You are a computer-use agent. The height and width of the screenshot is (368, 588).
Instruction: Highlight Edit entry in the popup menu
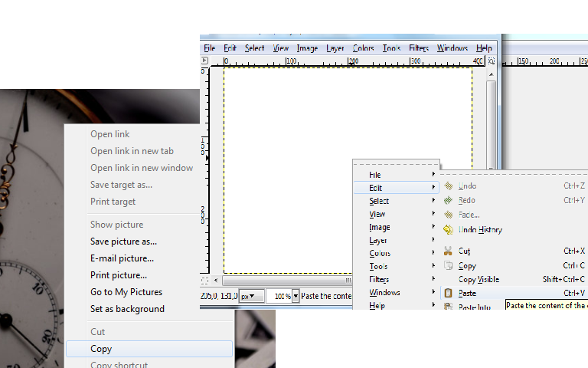(x=396, y=188)
